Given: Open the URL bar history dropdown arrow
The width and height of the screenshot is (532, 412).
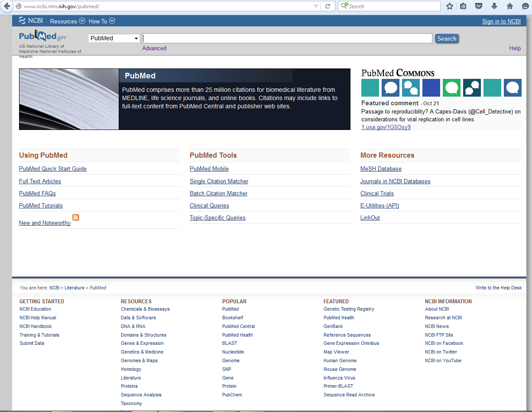Looking at the screenshot, I should point(316,6).
